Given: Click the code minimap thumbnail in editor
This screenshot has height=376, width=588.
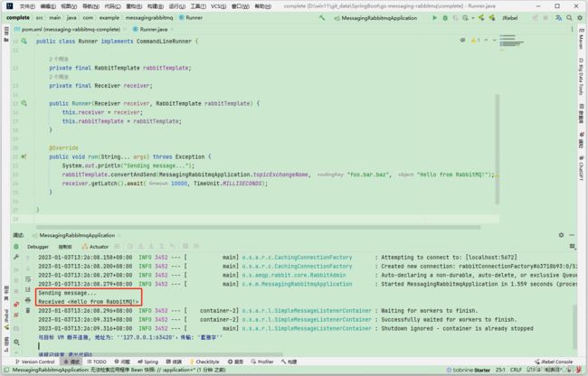Looking at the screenshot, I should [x=511, y=42].
